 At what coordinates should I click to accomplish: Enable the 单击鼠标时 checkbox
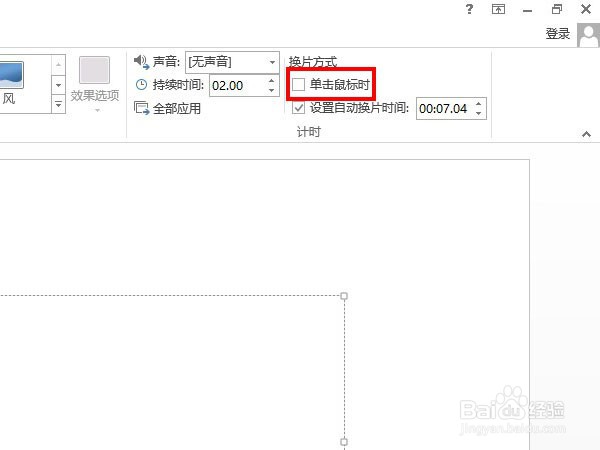pyautogui.click(x=298, y=84)
